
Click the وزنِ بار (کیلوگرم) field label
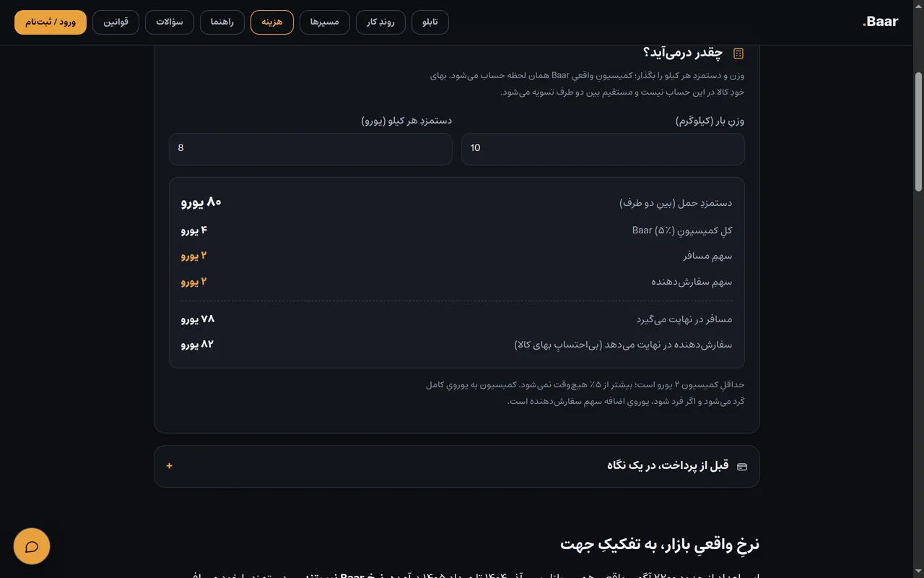710,121
